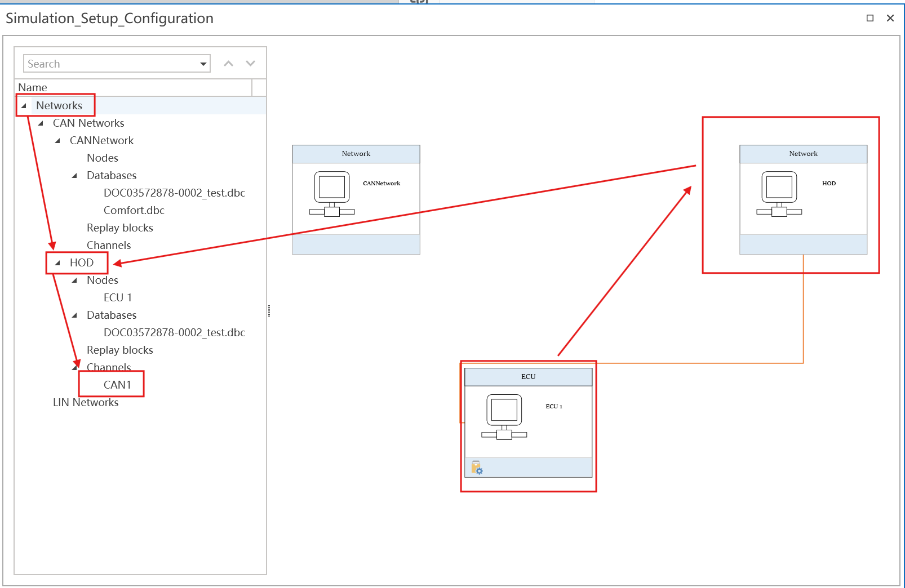Open the Search box dropdown arrow
Image resolution: width=905 pixels, height=588 pixels.
point(203,64)
